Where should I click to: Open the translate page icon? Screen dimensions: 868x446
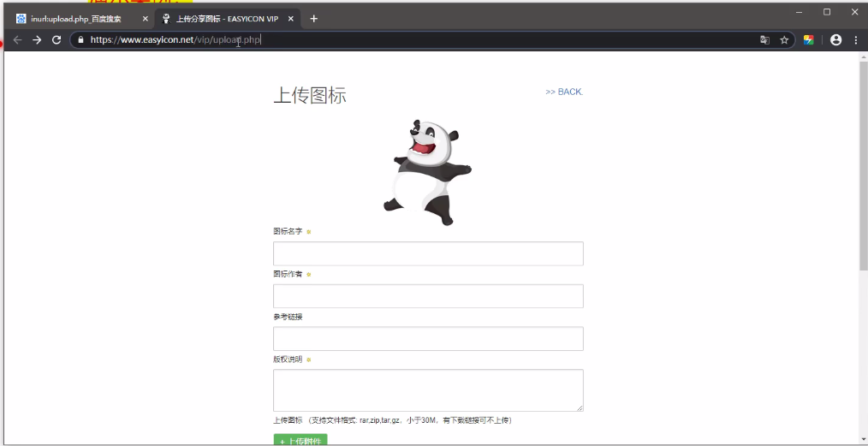(x=764, y=39)
